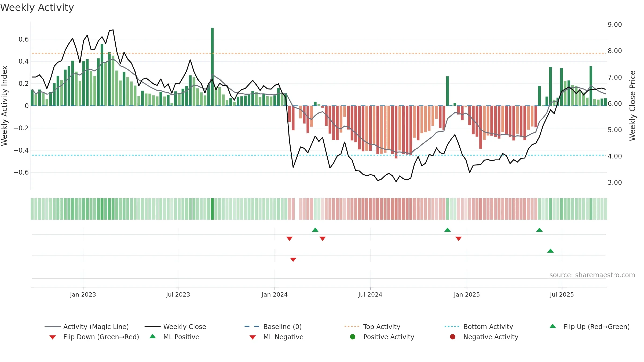Screen dimensions: 644x362
Task: Click the Weekly Activity Index axis title
Action: point(5,106)
